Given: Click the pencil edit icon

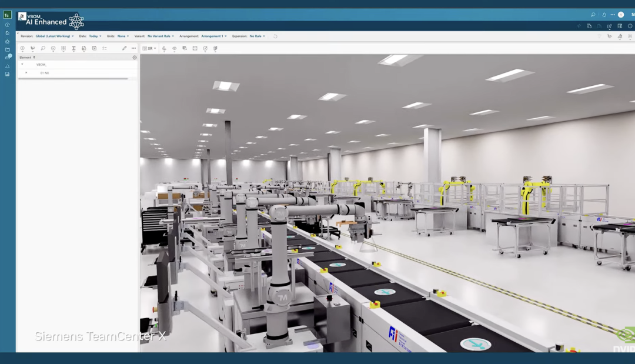Looking at the screenshot, I should [124, 48].
